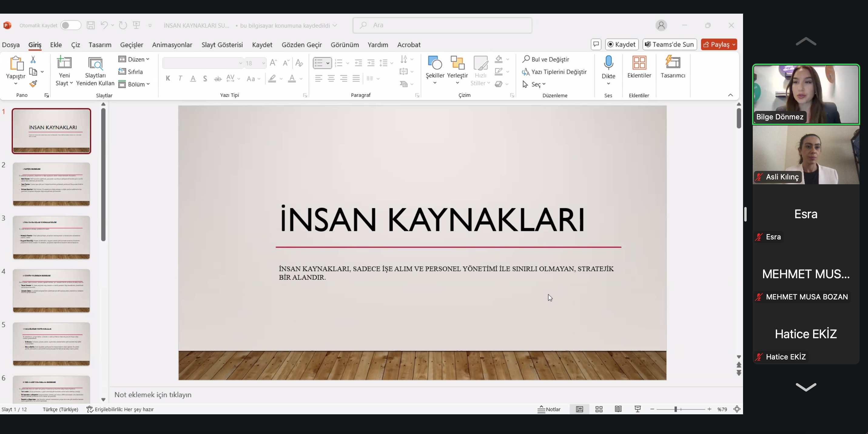Open the font size dropdown
The image size is (868, 434).
click(263, 63)
